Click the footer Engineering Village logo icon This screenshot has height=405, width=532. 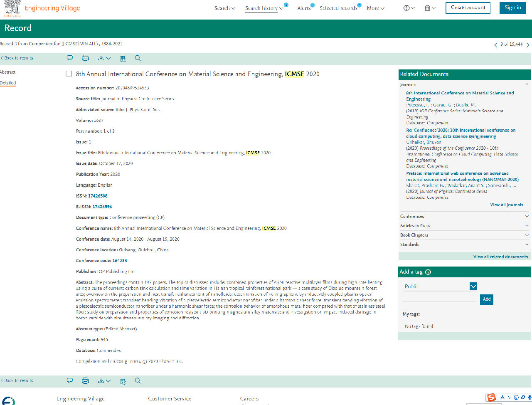[8, 401]
